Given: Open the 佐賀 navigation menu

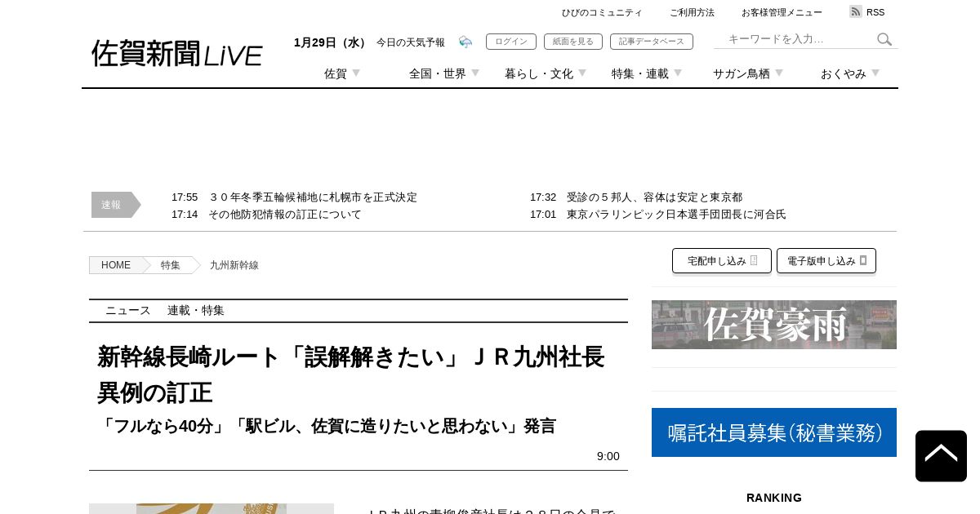Looking at the screenshot, I should (x=336, y=73).
